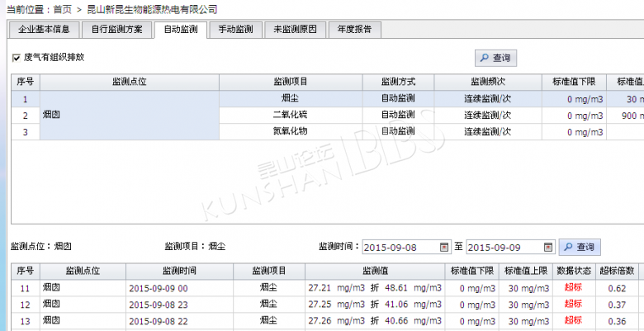Open the 未监测原因 tab
Screen dimensions: 644x331
click(x=295, y=30)
